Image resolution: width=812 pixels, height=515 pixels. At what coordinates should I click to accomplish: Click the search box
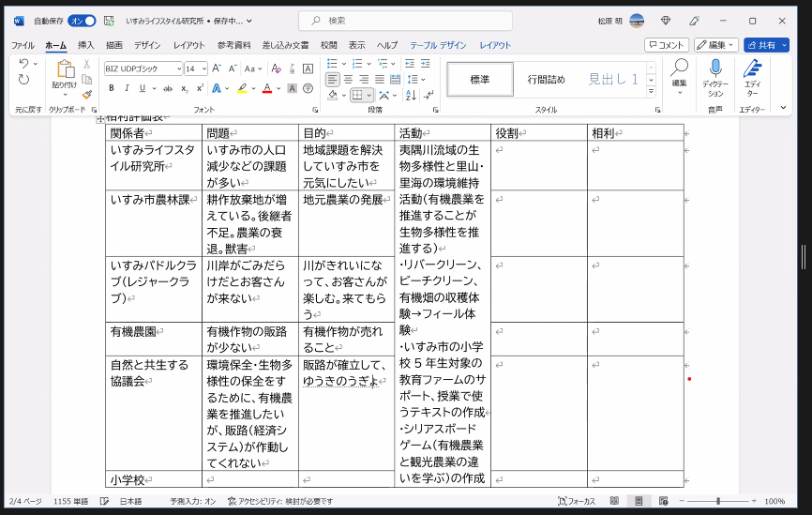tap(405, 21)
